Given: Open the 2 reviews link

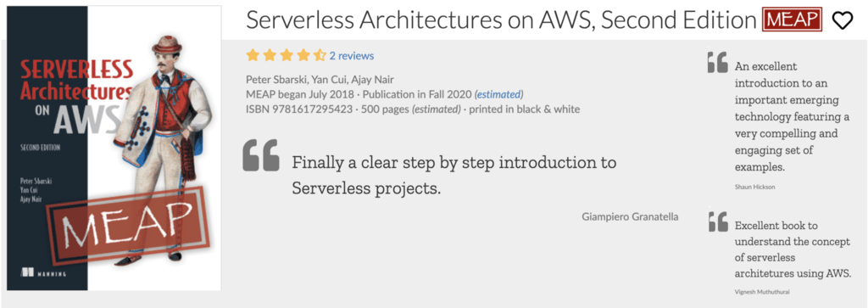Looking at the screenshot, I should tap(352, 56).
